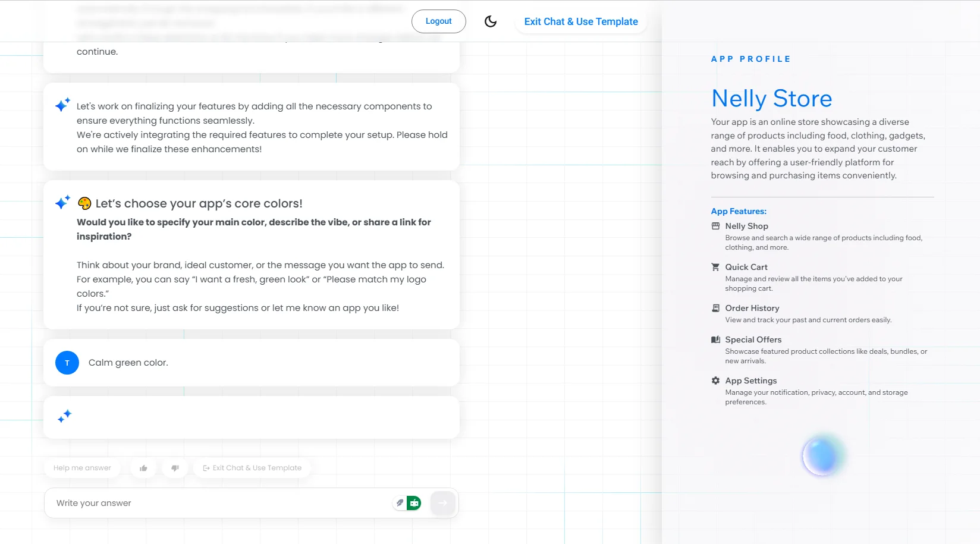Toggle dark mode with the moon icon

click(x=491, y=21)
